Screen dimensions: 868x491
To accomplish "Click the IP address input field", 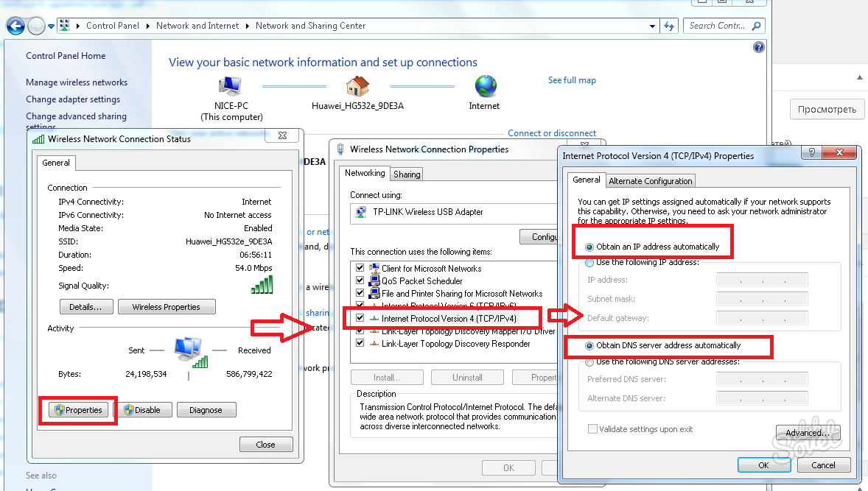I will (762, 280).
